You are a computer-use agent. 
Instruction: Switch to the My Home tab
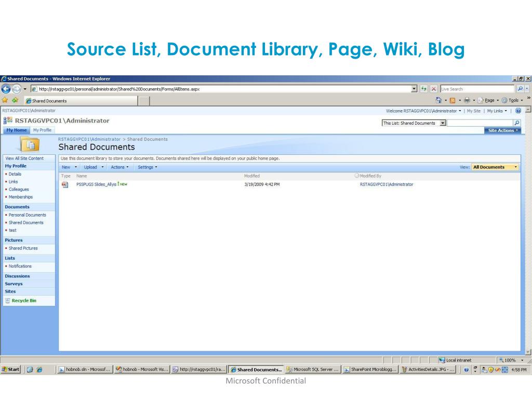pos(16,130)
